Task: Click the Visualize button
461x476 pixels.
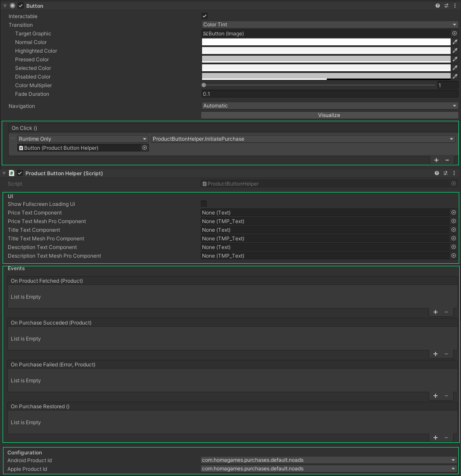Action: click(329, 115)
